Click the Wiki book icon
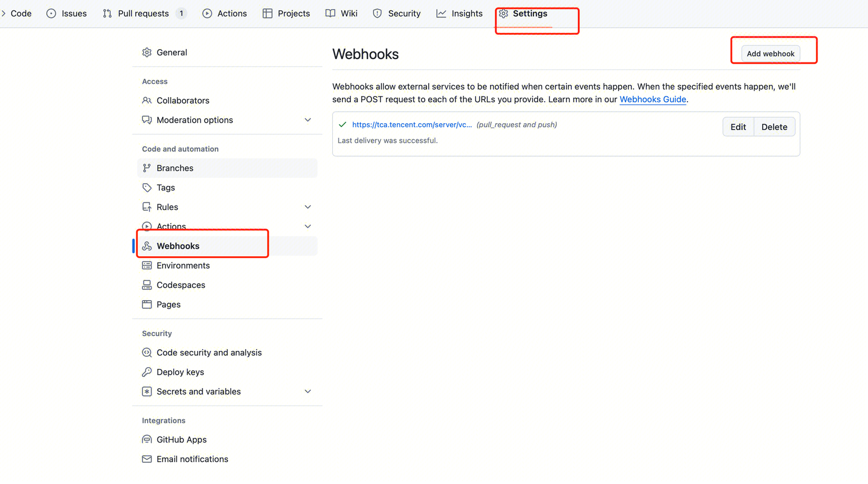The width and height of the screenshot is (868, 484). [330, 13]
